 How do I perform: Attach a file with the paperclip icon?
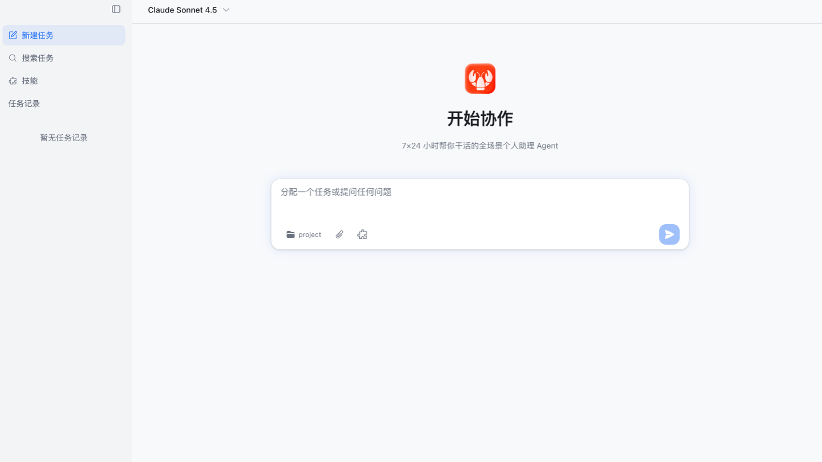click(x=339, y=234)
